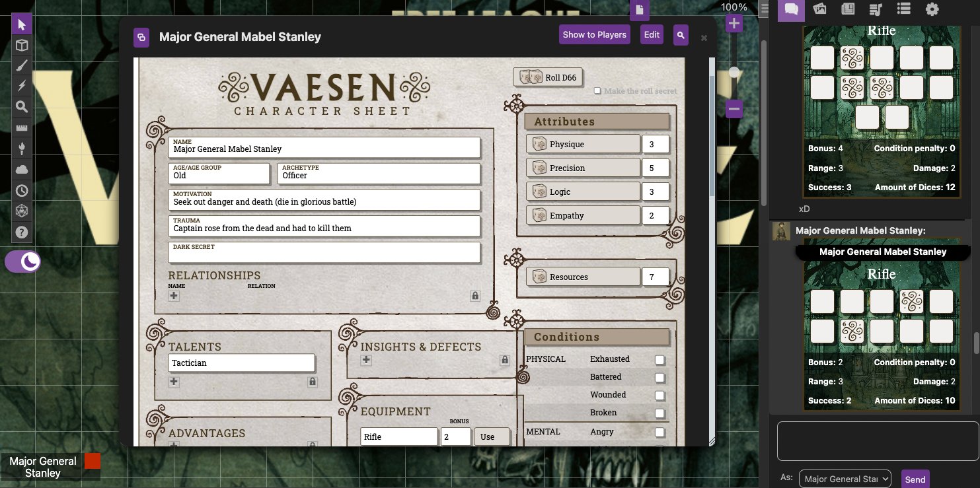
Task: Pick the Ruler measure tool
Action: pyautogui.click(x=22, y=127)
